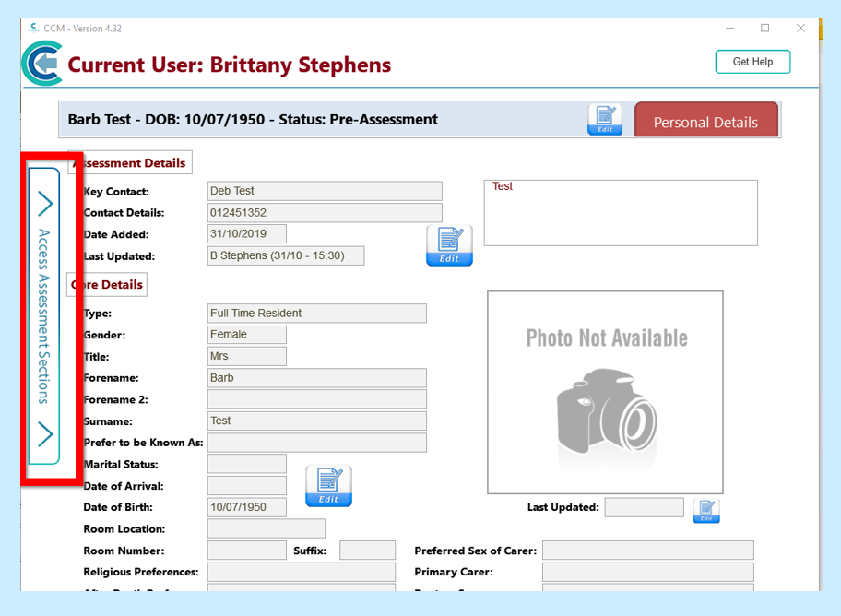Image resolution: width=841 pixels, height=616 pixels.
Task: Click the Edit icon beside Date of Arrival
Action: 328,486
